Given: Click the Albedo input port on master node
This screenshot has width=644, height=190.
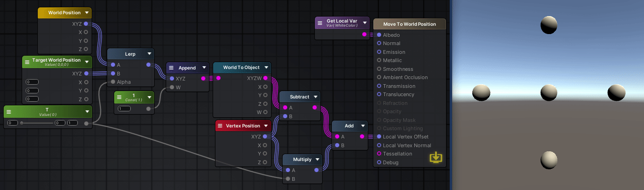Looking at the screenshot, I should coord(379,35).
